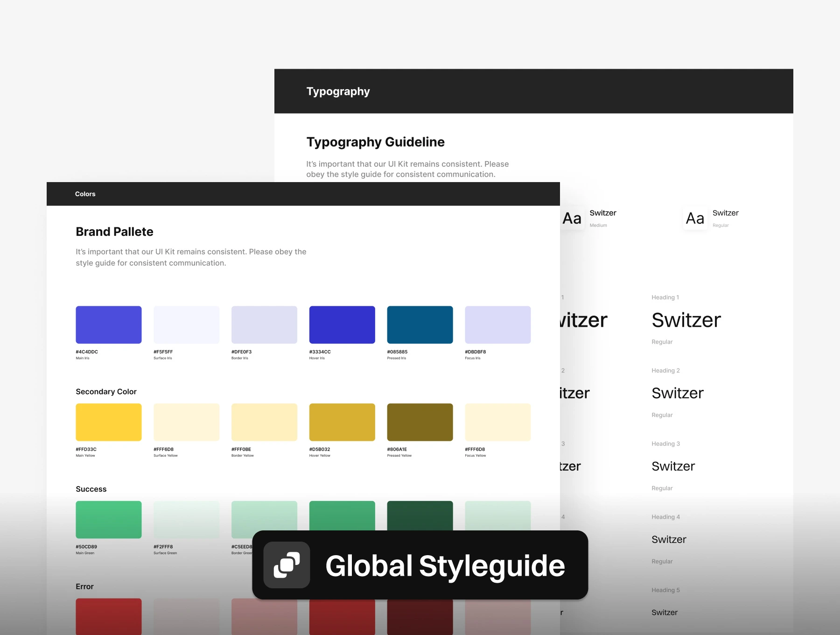840x635 pixels.
Task: Select the Heading 2 Switzer sample
Action: [677, 393]
